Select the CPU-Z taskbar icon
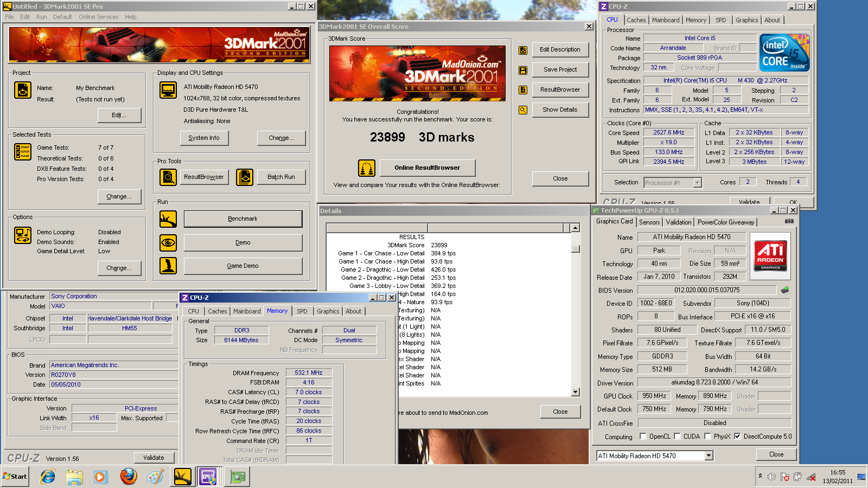 click(208, 477)
